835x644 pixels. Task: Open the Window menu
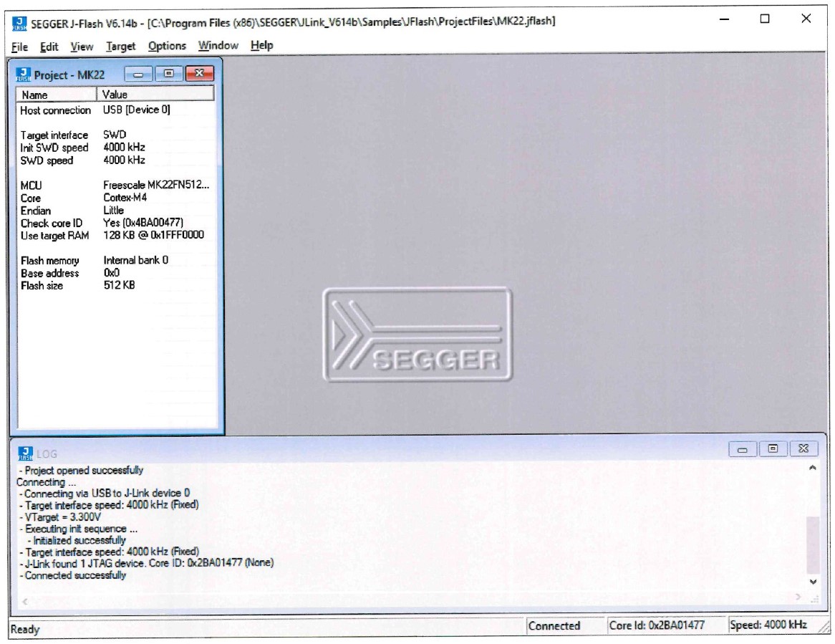218,45
